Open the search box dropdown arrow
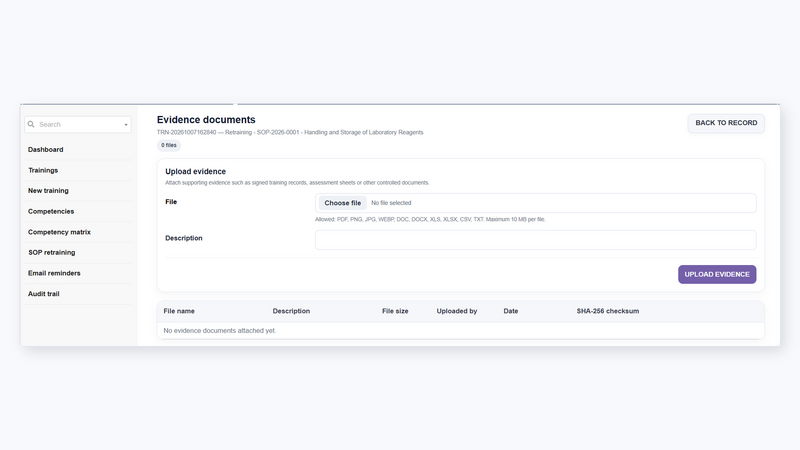The width and height of the screenshot is (800, 450). (126, 124)
